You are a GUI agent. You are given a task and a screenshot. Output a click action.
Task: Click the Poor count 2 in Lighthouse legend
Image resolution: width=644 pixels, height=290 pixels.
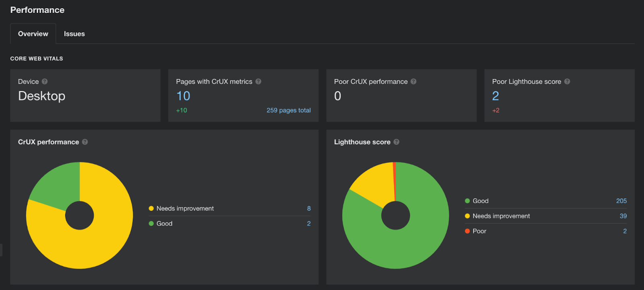[625, 231]
